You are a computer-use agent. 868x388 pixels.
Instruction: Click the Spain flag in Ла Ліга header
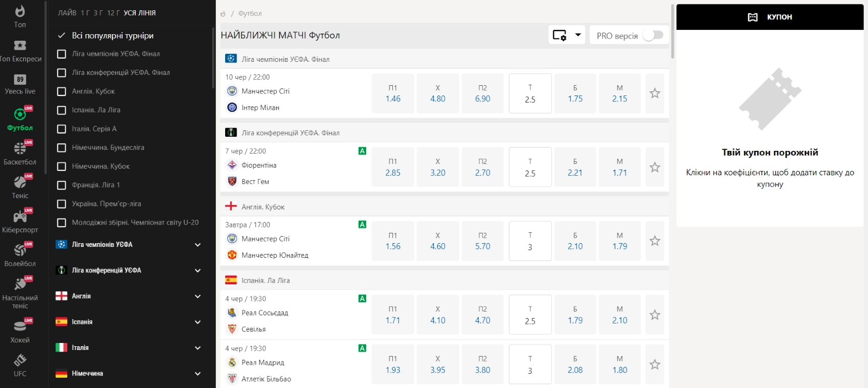pyautogui.click(x=231, y=280)
